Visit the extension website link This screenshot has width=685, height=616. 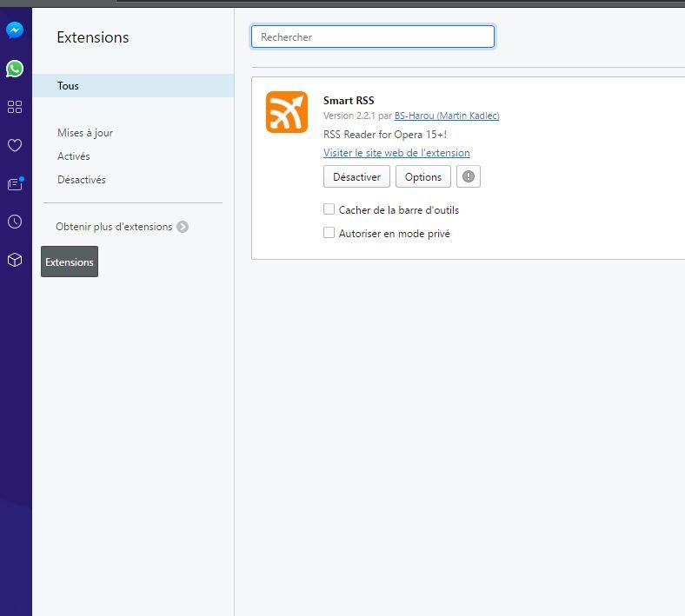396,153
